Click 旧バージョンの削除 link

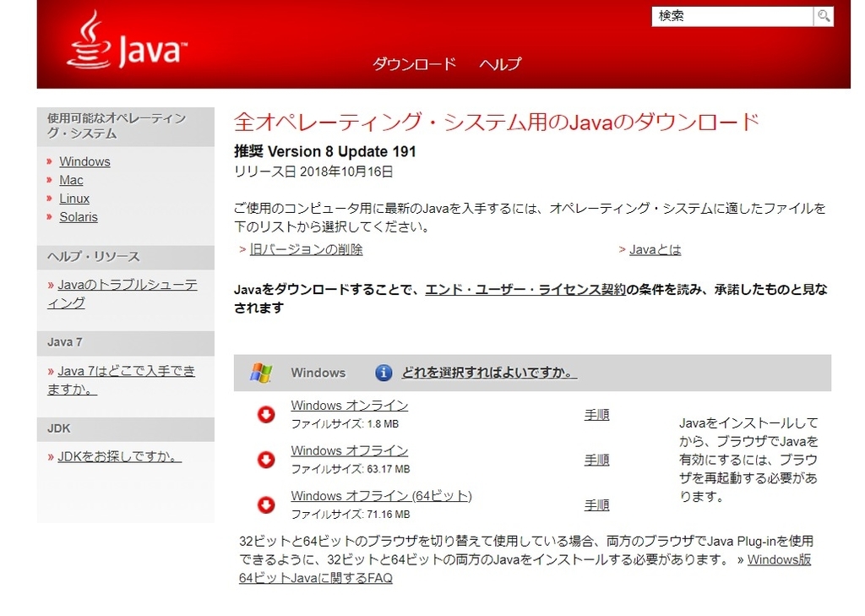pos(306,249)
